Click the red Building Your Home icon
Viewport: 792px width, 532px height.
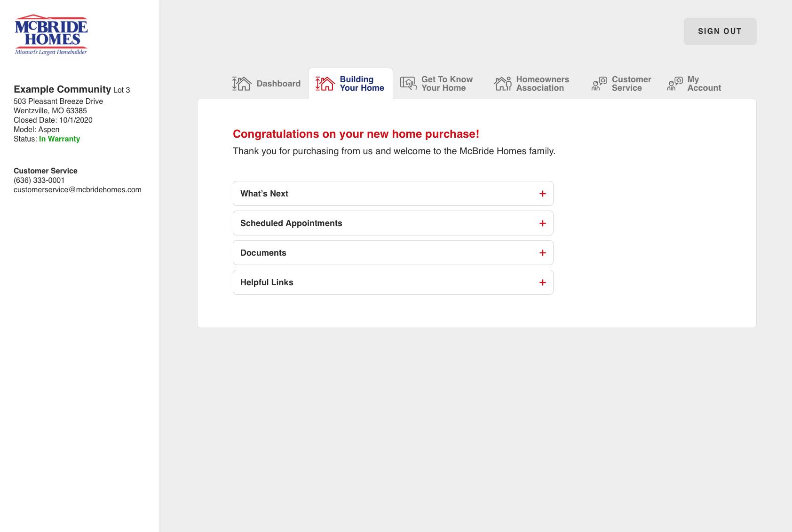325,84
